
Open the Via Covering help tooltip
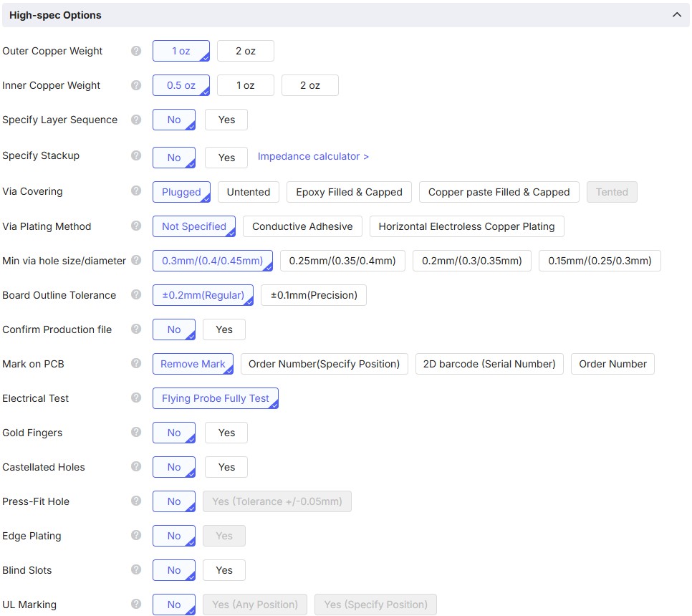pyautogui.click(x=135, y=191)
